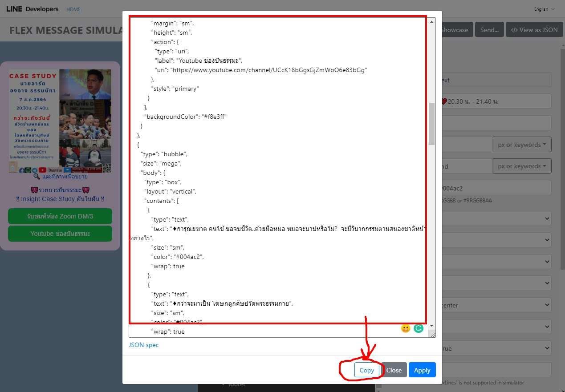Screen dimensions: 565x392
Task: Click the Facebook icon inside the preview image
Action: tap(21, 170)
